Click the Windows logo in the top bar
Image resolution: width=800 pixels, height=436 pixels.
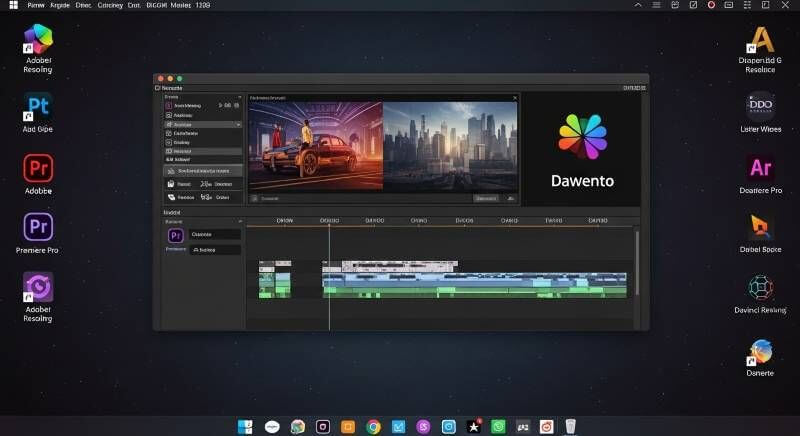[14, 5]
